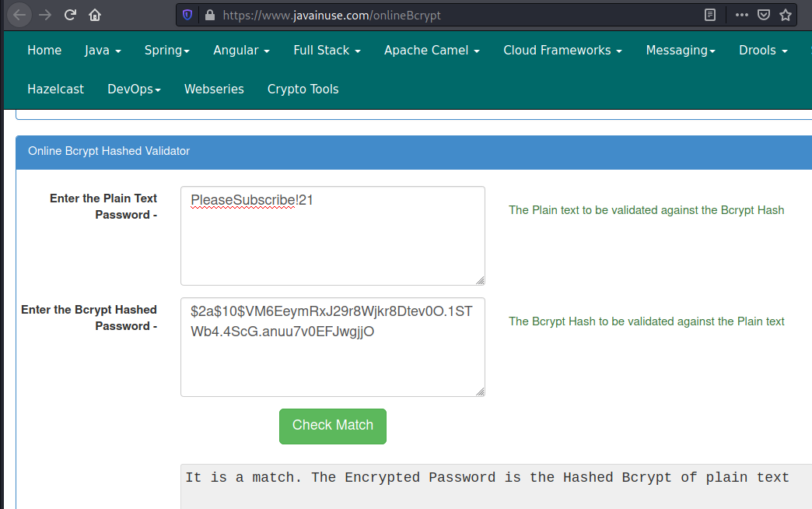
Task: Go to the Home navigation link
Action: click(44, 50)
